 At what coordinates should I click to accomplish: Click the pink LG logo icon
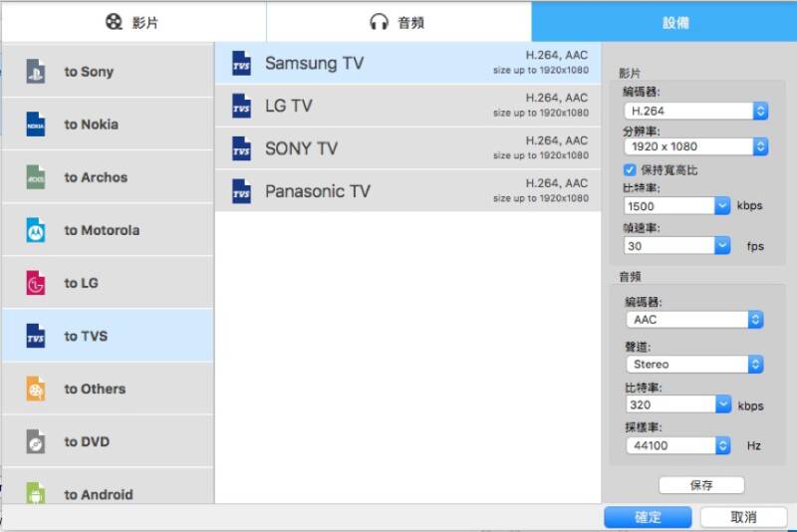pos(36,283)
